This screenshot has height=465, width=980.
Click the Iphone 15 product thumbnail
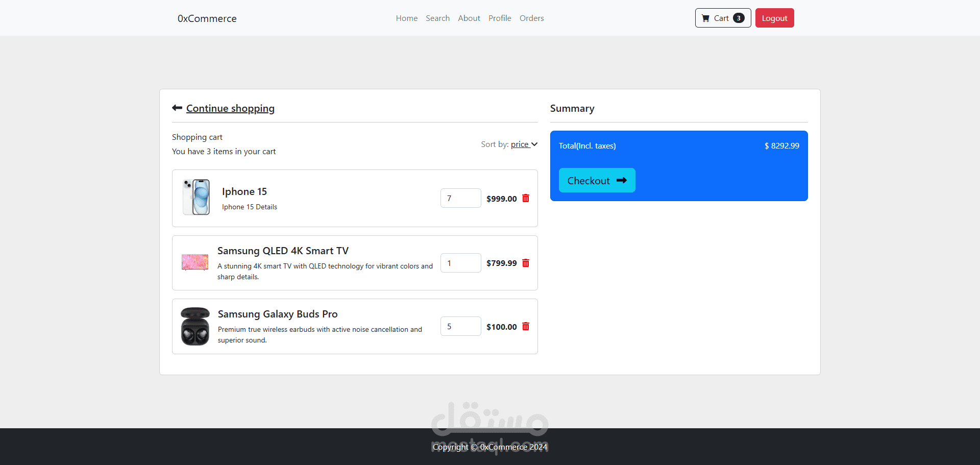pyautogui.click(x=197, y=197)
